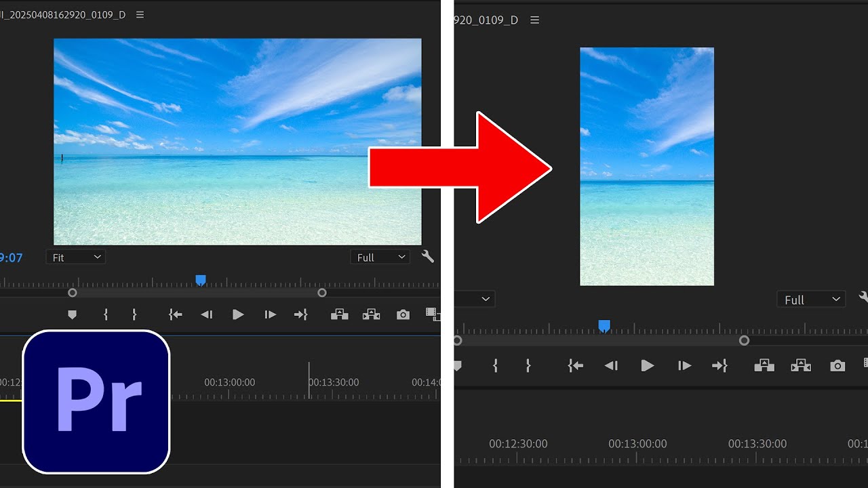868x488 pixels.
Task: Export frame camera icon, left monitor
Action: tap(403, 314)
